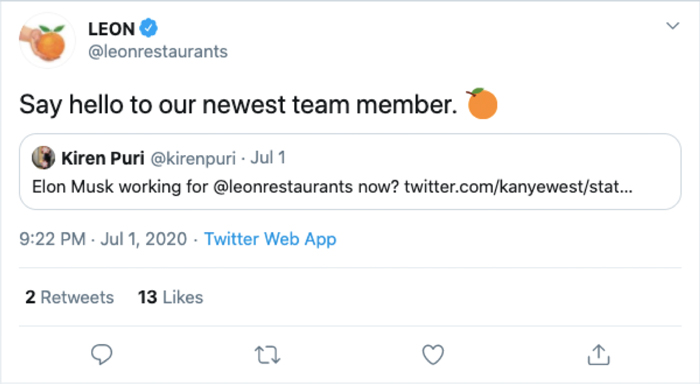This screenshot has width=700, height=384.
Task: Expand the tweet options chevron menu
Action: pos(673,26)
